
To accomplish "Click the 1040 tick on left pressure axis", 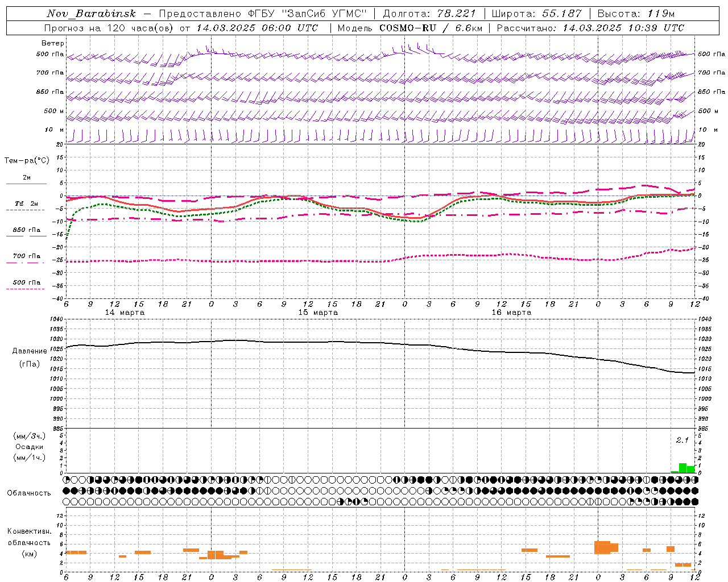I will pos(56,319).
